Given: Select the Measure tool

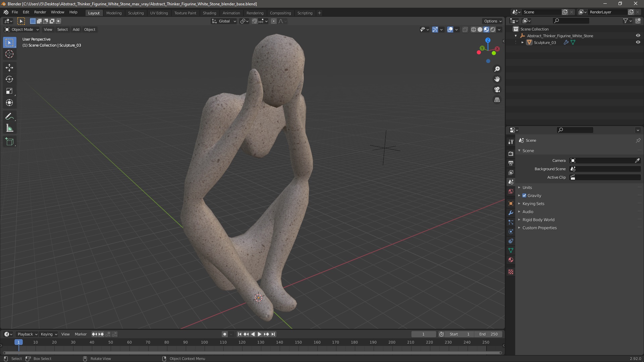Looking at the screenshot, I should (x=9, y=128).
